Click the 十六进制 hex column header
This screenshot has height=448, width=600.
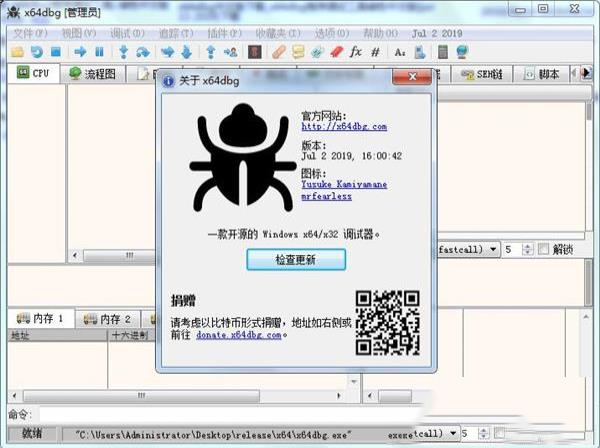click(132, 336)
